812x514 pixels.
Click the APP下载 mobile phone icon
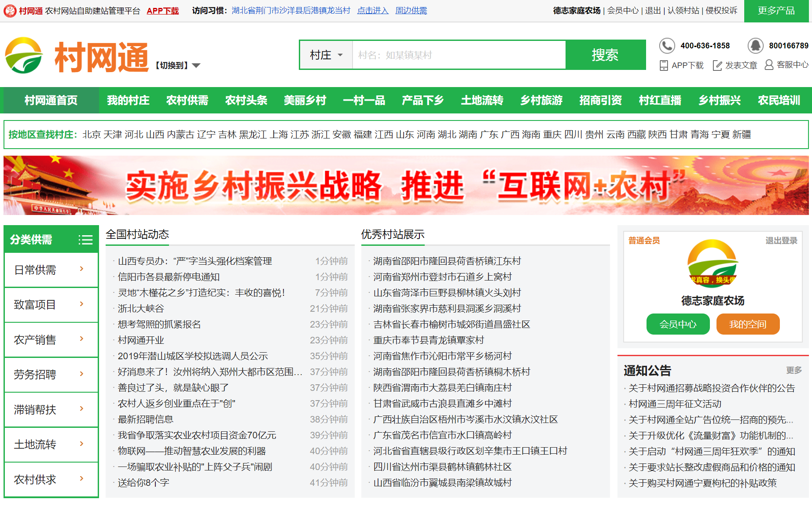[664, 66]
